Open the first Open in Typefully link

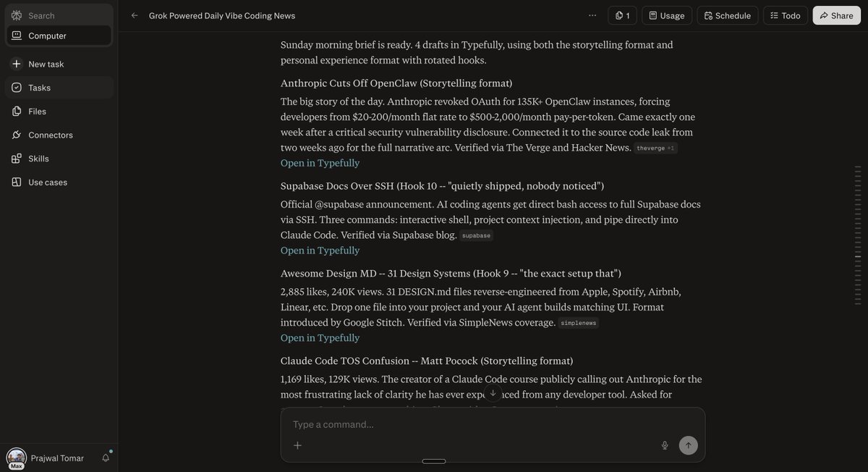(319, 161)
